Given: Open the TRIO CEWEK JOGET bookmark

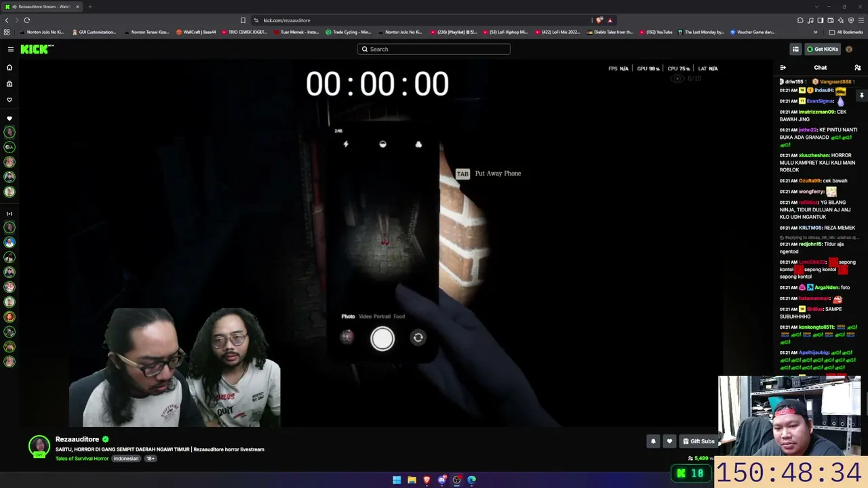Looking at the screenshot, I should click(x=244, y=32).
